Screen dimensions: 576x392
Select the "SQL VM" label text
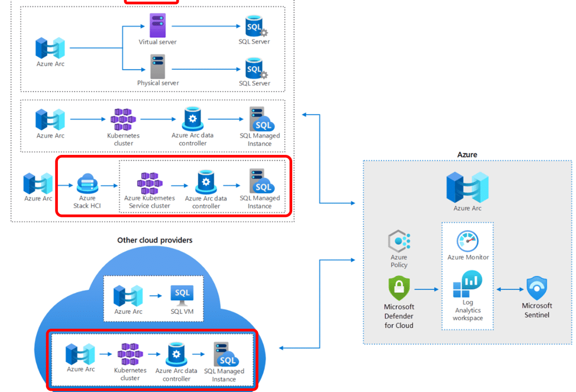tap(182, 312)
